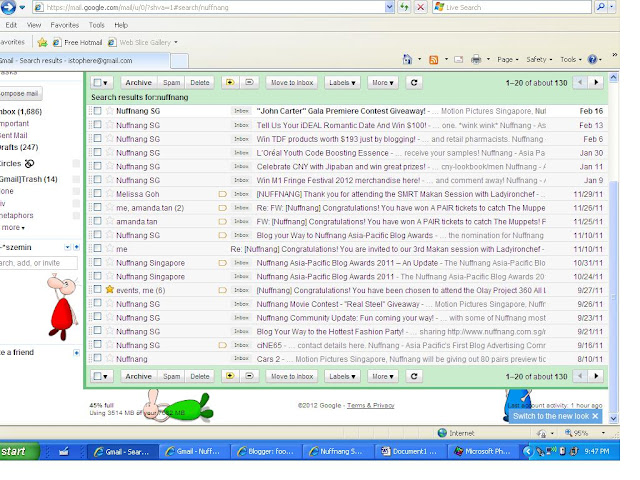The height and width of the screenshot is (480, 640).
Task: Click the red stop loading icon
Action: pos(420,7)
